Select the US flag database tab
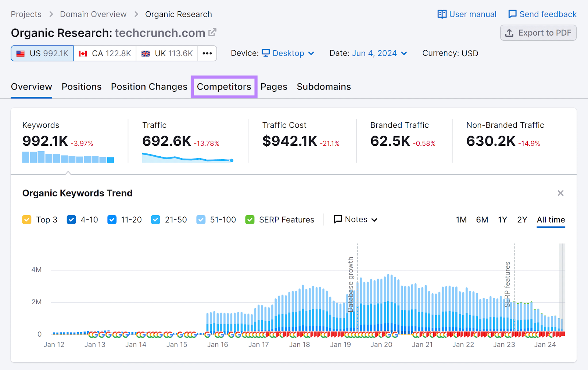Image resolution: width=588 pixels, height=370 pixels. click(42, 53)
